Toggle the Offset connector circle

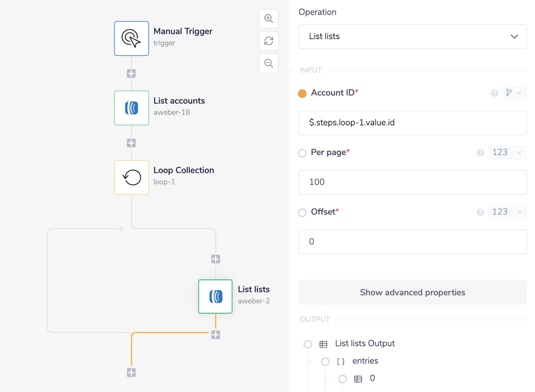coord(302,212)
